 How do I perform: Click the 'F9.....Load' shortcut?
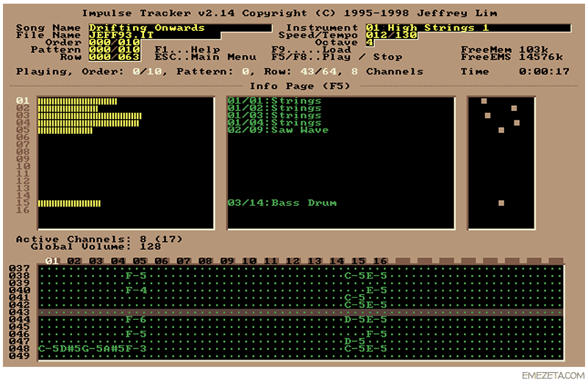pos(311,49)
